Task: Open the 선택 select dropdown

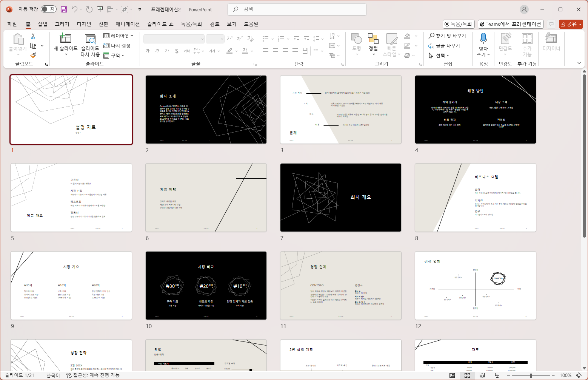Action: tap(439, 56)
